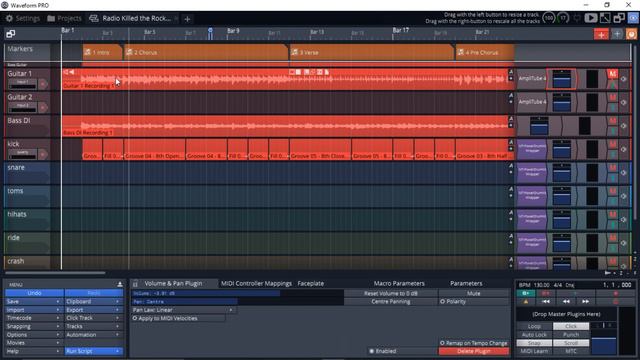Viewport: 640px width, 360px height.
Task: Open the drum mapper plugin on the kick track
Action: coord(532,149)
